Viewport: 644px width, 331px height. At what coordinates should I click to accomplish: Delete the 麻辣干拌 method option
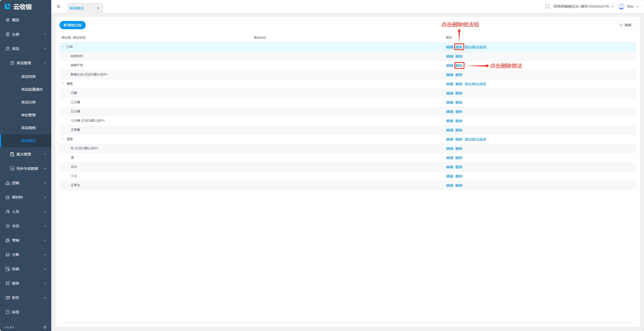[459, 66]
